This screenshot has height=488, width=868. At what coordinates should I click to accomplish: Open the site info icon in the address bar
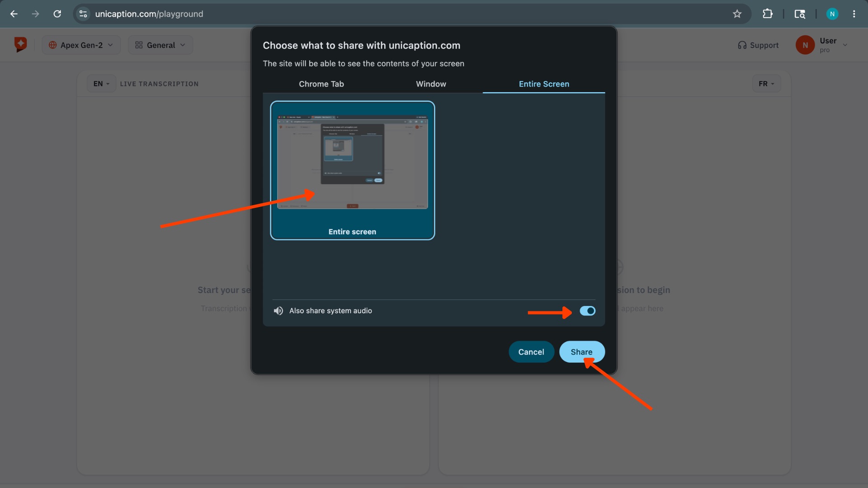[83, 14]
